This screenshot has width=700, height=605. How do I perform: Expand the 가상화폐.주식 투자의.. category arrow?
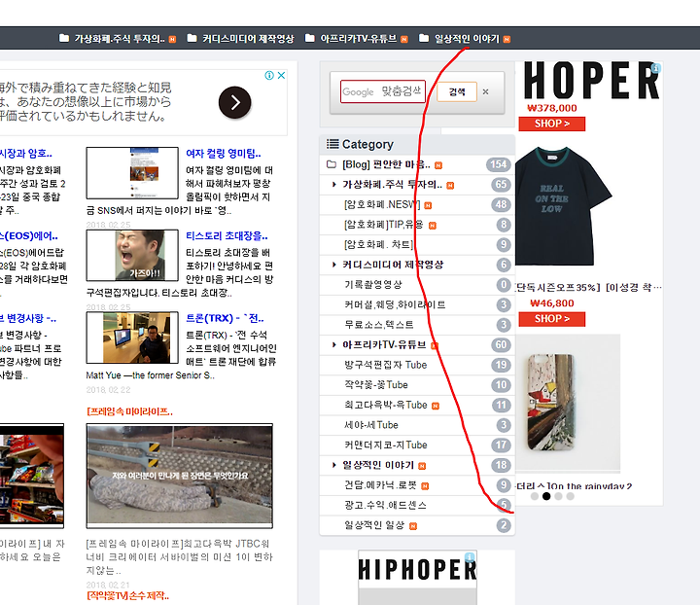333,185
